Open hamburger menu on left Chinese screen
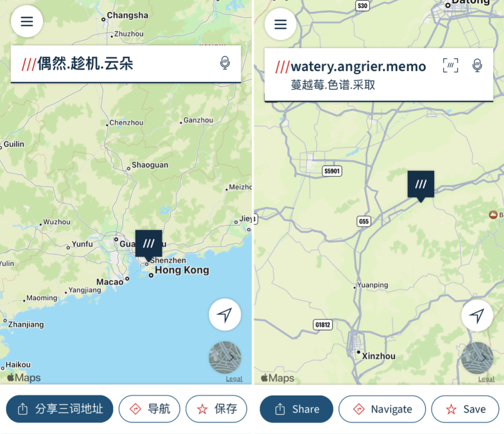 point(27,21)
